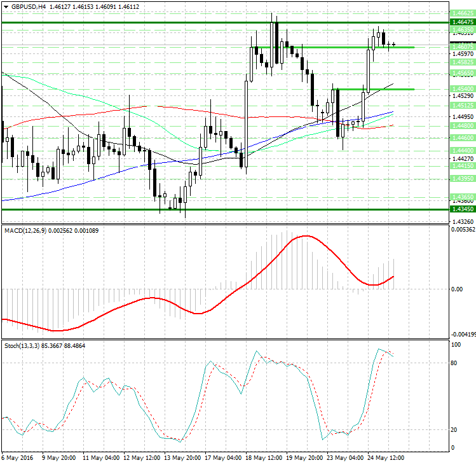The image size is (476, 465).
Task: Click the MACD 0.00 zero level label
Action: click(x=456, y=289)
